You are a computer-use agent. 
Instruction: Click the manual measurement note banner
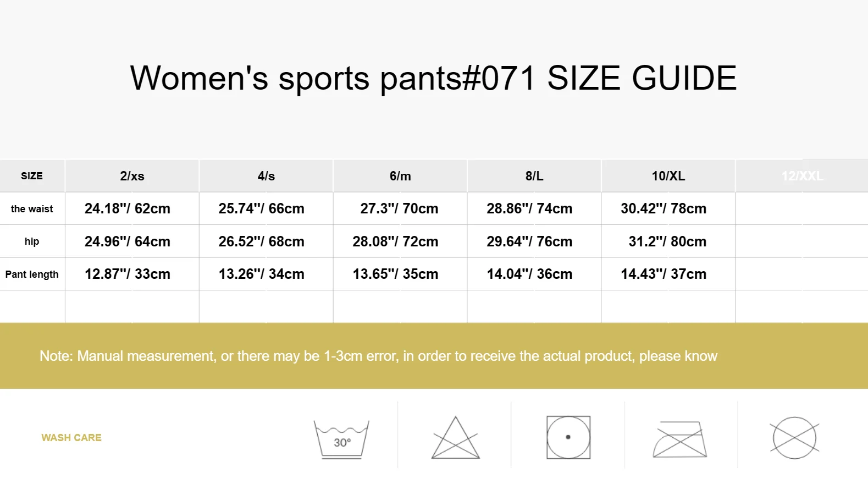(434, 356)
